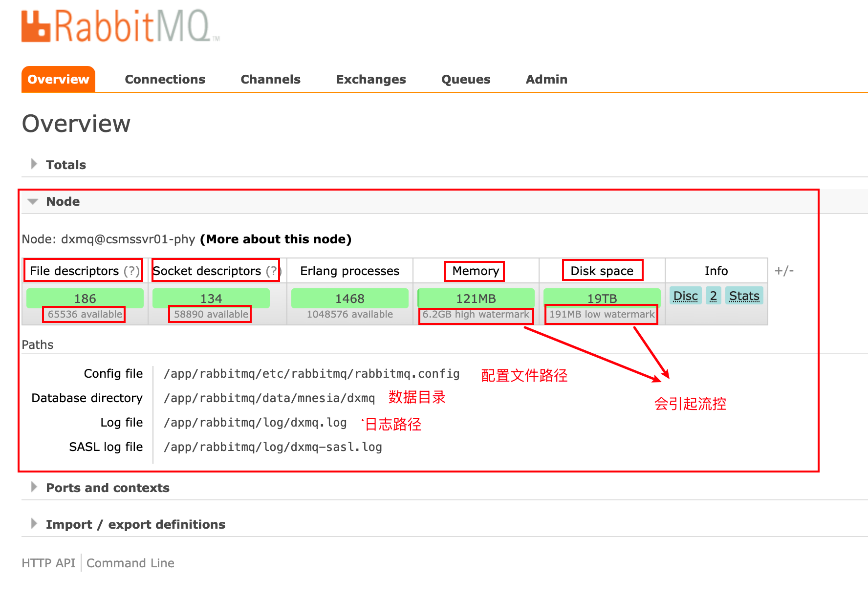Open the Exchanges tab
The width and height of the screenshot is (868, 601).
[371, 79]
